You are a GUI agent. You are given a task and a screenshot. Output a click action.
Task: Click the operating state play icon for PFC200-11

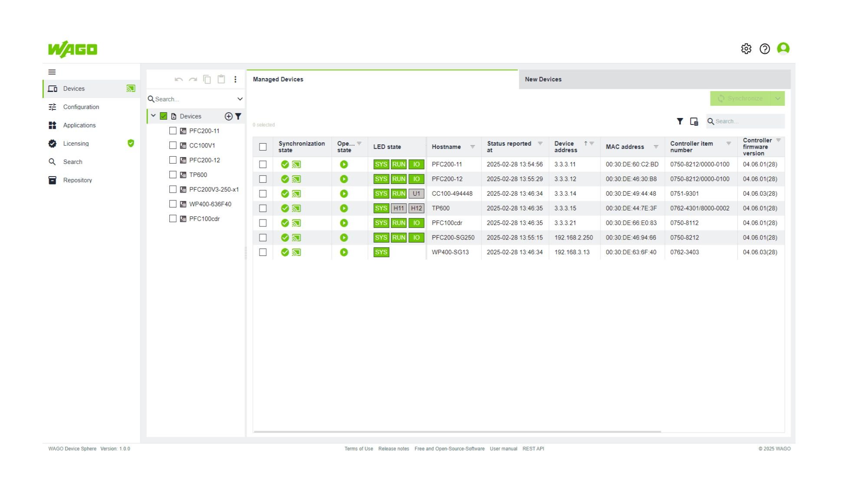344,164
